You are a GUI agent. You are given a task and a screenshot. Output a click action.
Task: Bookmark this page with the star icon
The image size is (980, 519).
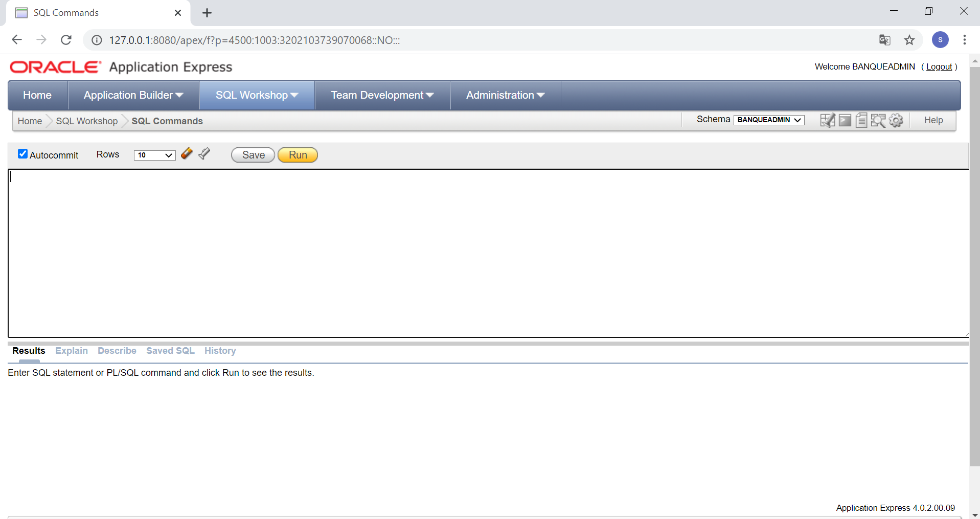[x=909, y=40]
